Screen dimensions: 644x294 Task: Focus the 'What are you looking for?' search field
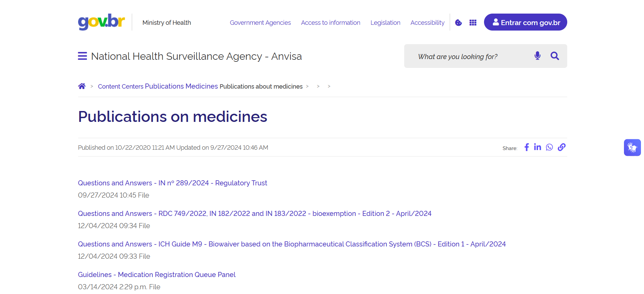point(469,56)
